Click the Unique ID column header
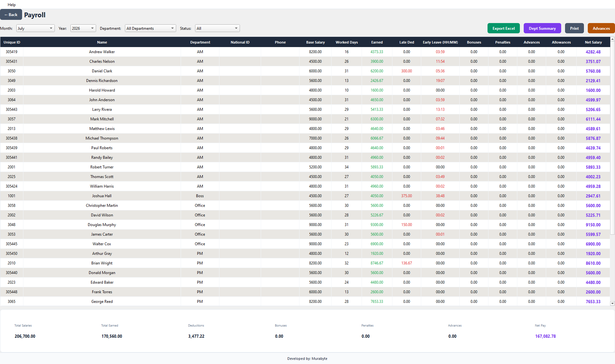615x364 pixels. click(x=12, y=42)
